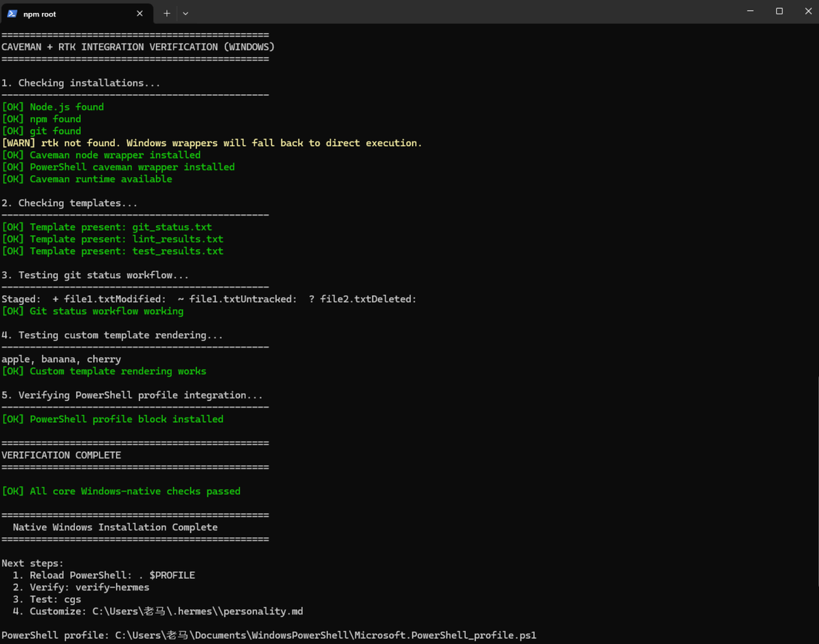Click 'Template present: lint_results.txt'
The image size is (819, 644).
126,239
